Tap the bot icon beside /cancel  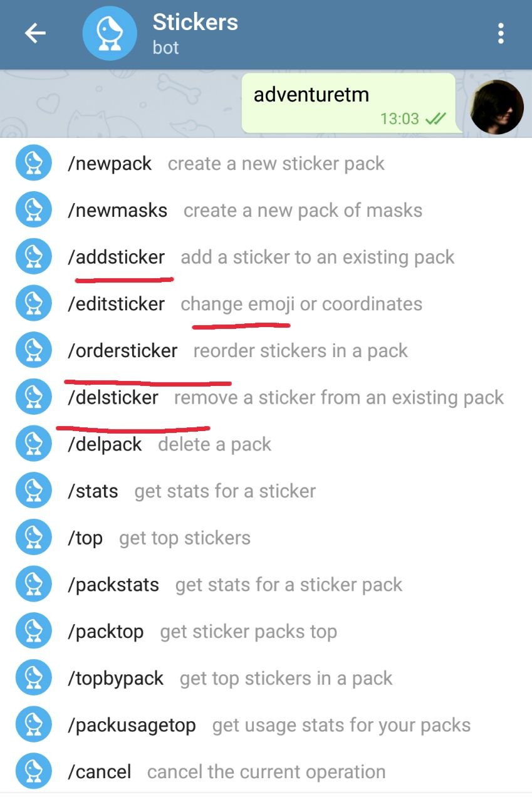(x=33, y=771)
